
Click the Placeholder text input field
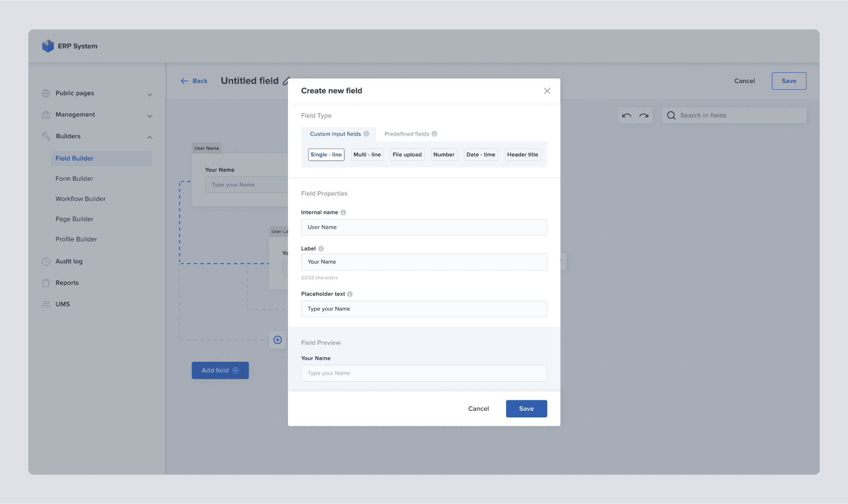424,309
